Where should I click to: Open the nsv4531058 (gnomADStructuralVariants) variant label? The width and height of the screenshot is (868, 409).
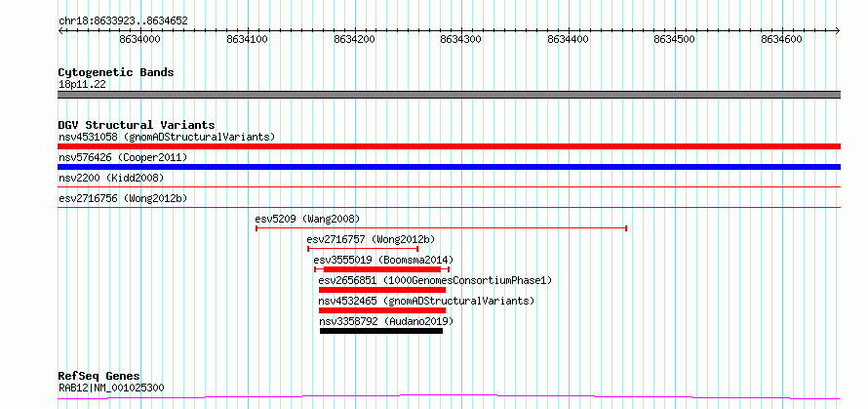click(x=167, y=137)
